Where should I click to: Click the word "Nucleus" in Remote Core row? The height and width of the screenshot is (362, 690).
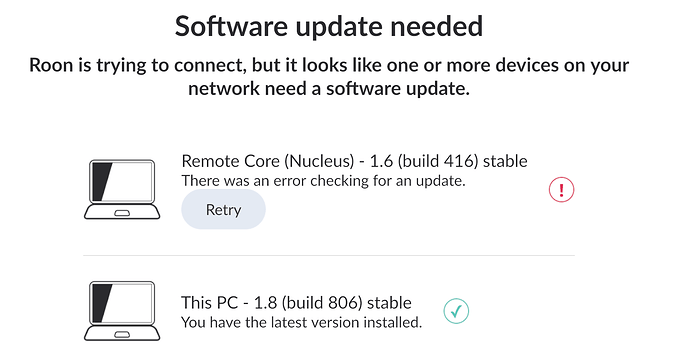(321, 161)
